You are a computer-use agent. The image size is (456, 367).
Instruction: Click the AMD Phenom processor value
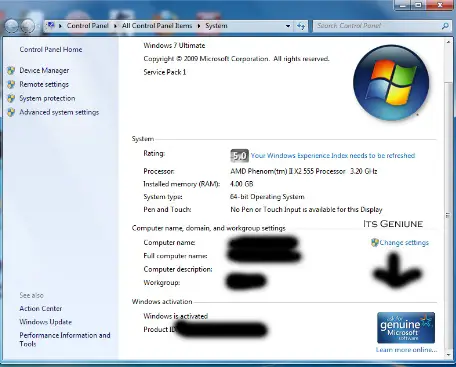click(x=304, y=171)
